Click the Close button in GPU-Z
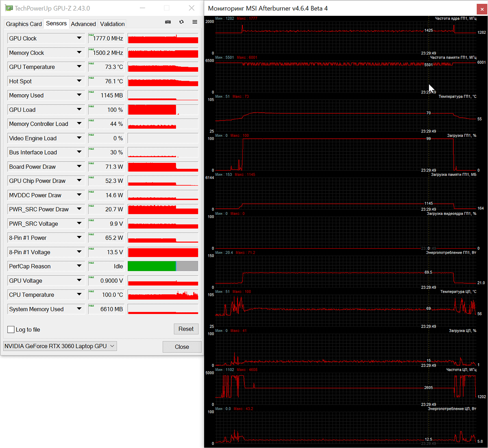Viewport: 488px width, 448px height. pyautogui.click(x=182, y=347)
